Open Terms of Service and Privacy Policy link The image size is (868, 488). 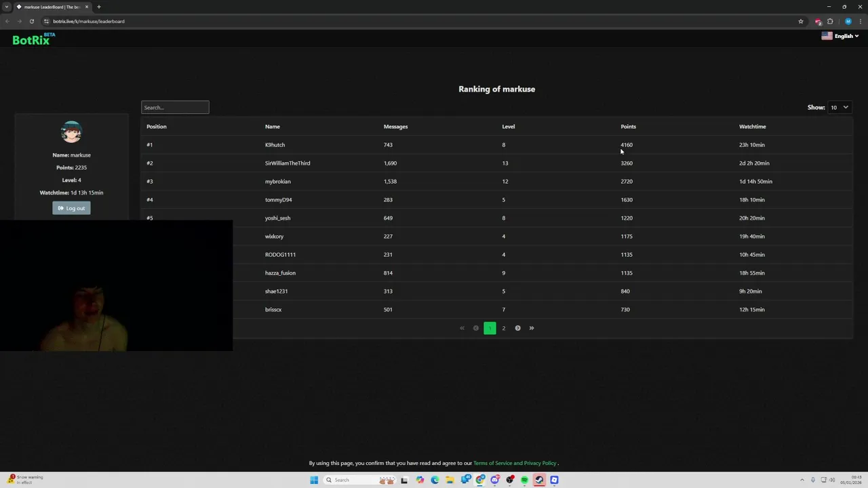[x=515, y=463]
